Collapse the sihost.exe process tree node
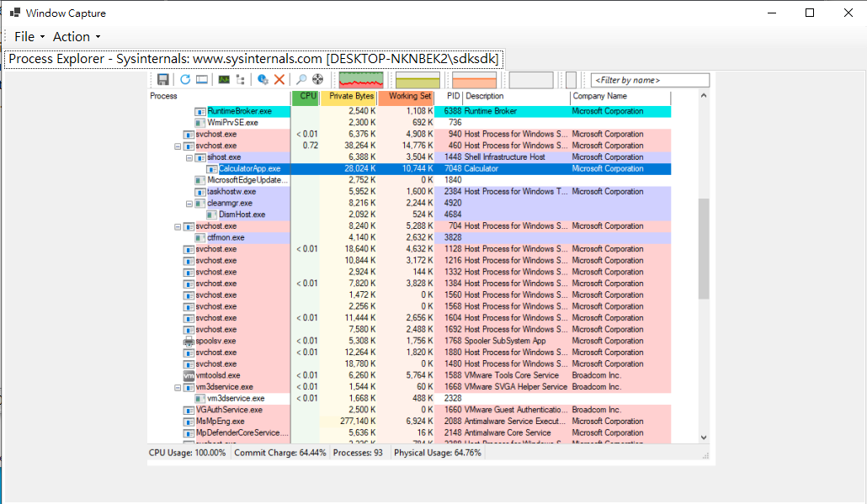 coord(189,157)
